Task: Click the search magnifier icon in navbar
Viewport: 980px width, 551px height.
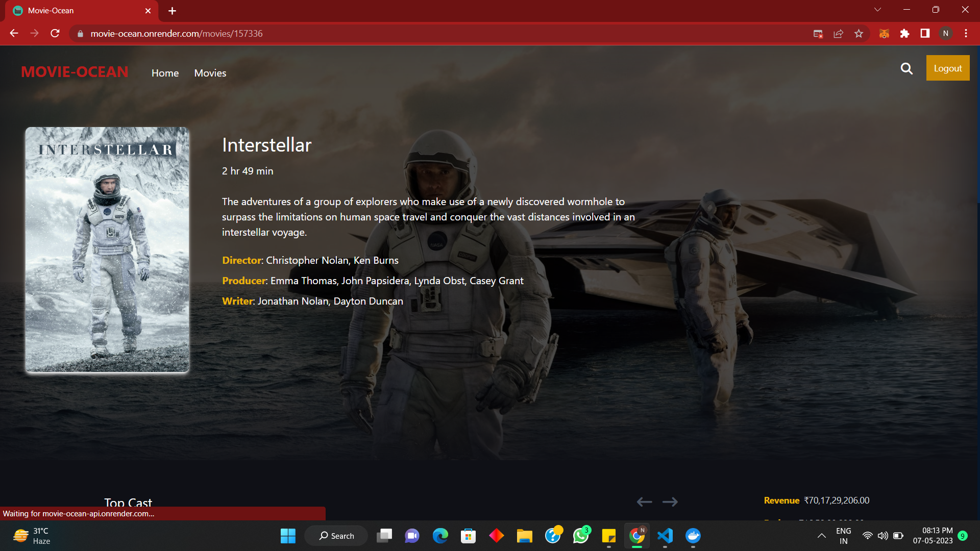Action: coord(906,68)
